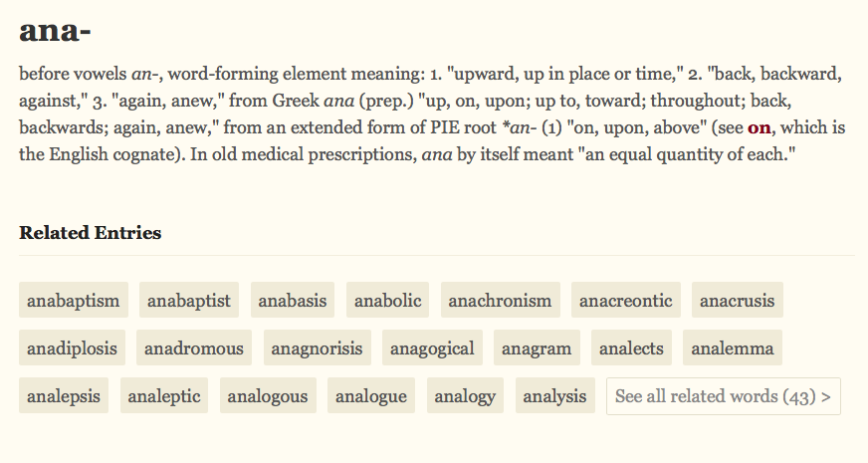Viewport: 868px width, 463px height.
Task: Click the anacrusis word tag
Action: coord(737,300)
